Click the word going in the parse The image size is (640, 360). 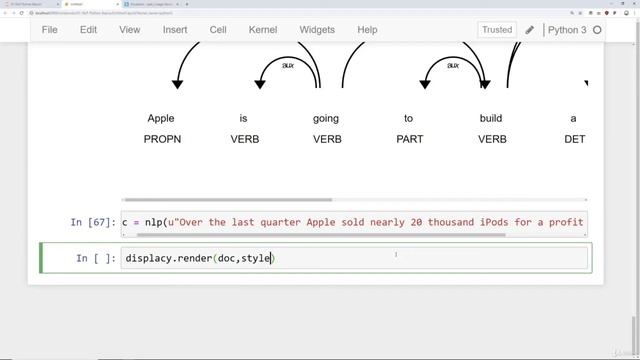326,119
